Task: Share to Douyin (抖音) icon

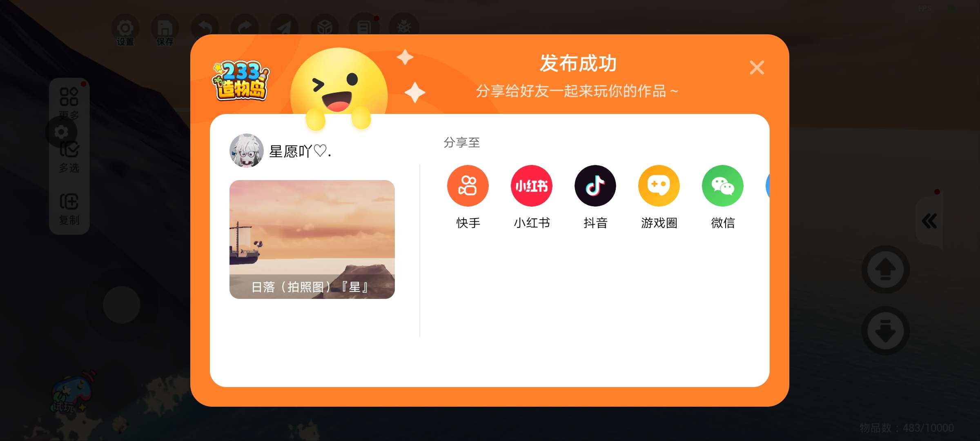Action: click(595, 186)
